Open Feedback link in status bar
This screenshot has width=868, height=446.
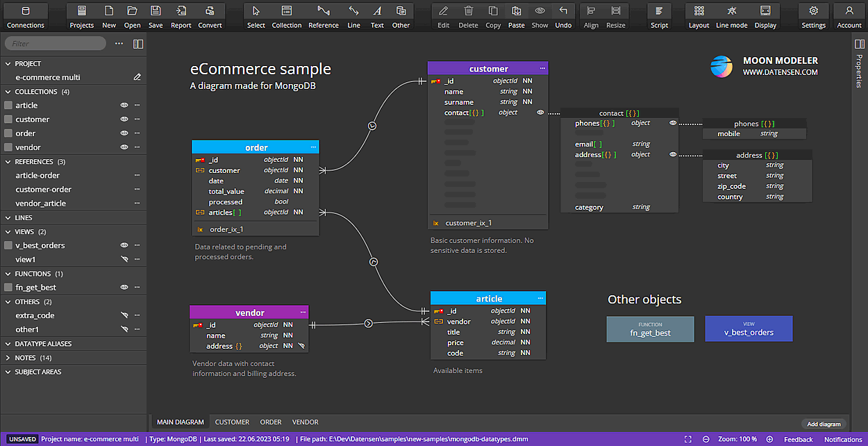point(798,439)
